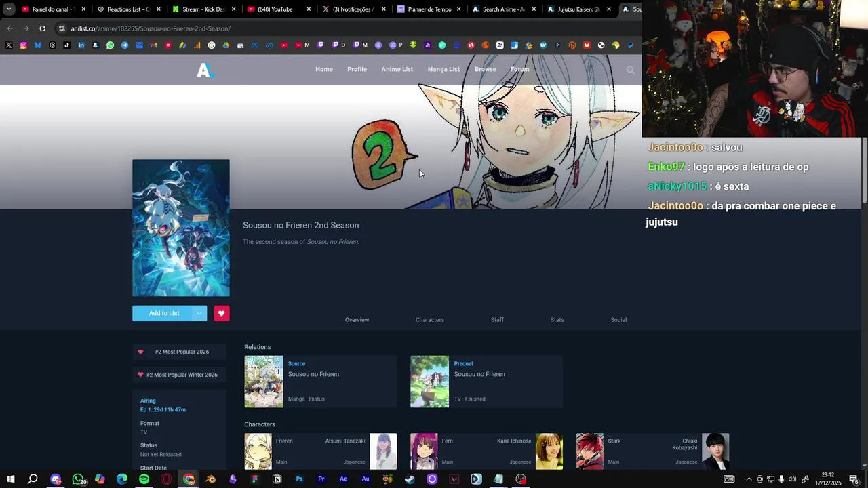Viewport: 868px width, 488px height.
Task: Switch to the Characters tab
Action: pos(430,320)
